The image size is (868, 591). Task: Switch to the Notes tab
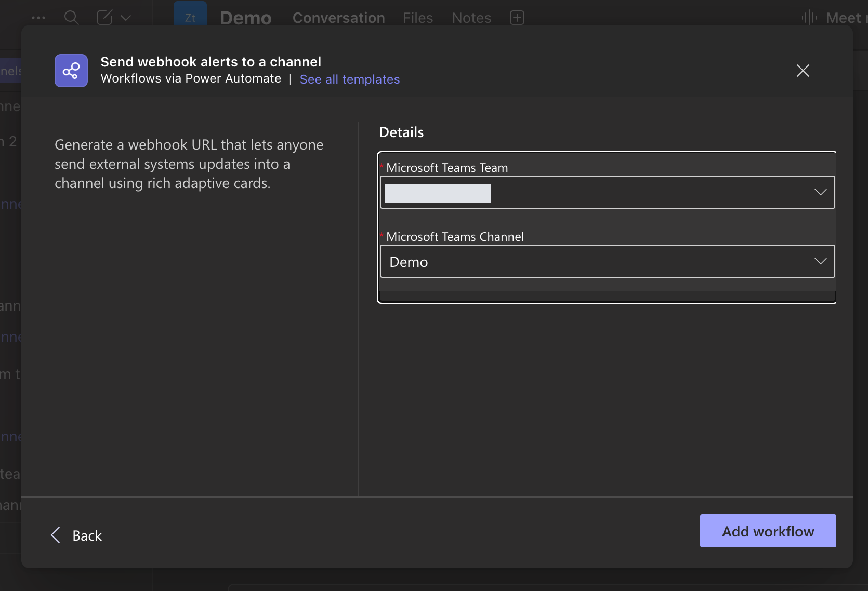[x=471, y=18]
